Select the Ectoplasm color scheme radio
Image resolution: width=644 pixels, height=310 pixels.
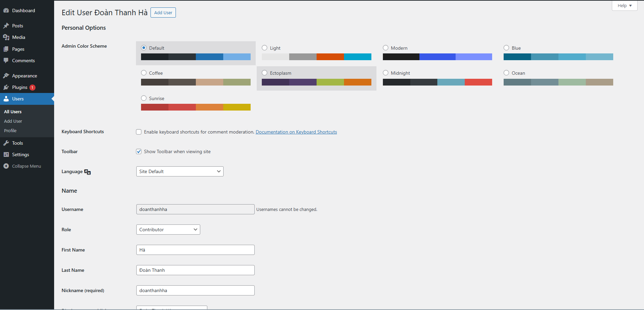coord(264,73)
